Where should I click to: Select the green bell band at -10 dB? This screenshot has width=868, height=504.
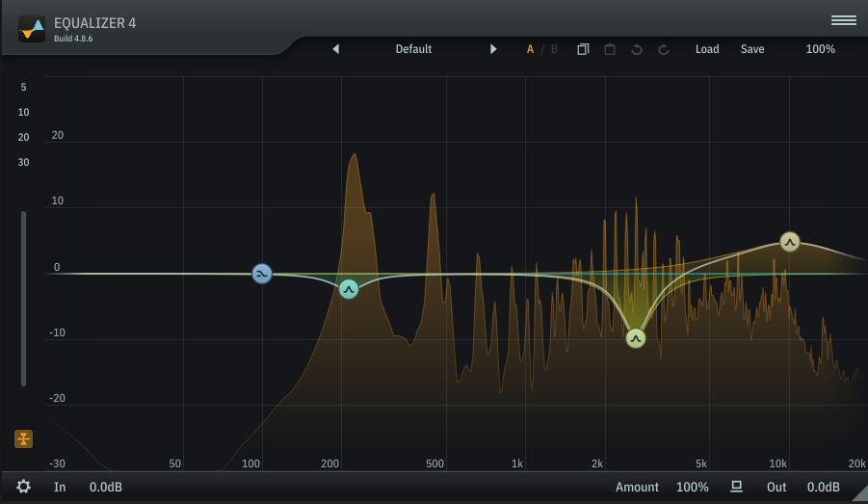636,338
